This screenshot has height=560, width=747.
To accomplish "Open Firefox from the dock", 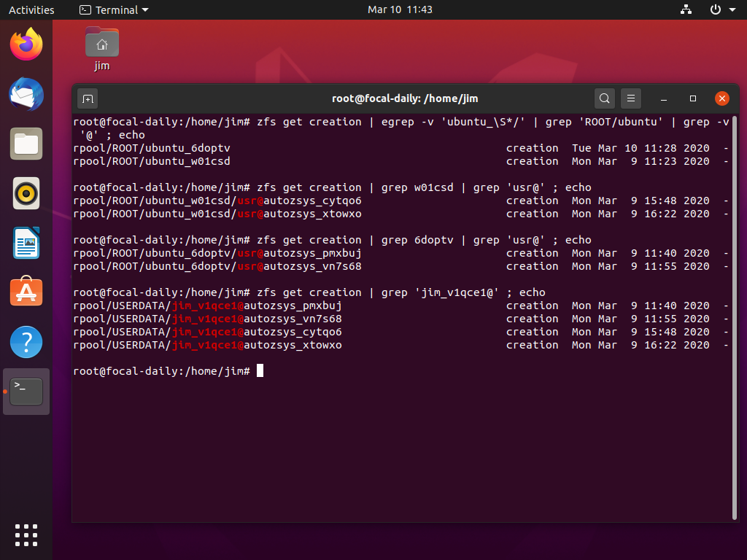I will (x=26, y=44).
